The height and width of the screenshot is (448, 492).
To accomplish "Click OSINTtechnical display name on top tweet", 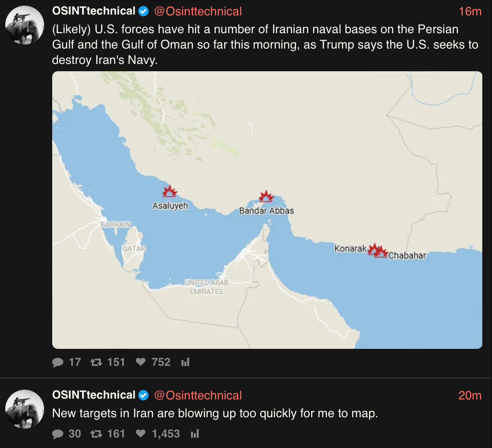I will (x=94, y=11).
